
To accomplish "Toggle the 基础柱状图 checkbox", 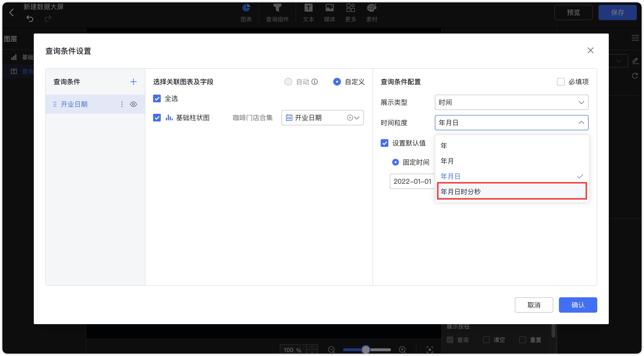I will [157, 117].
